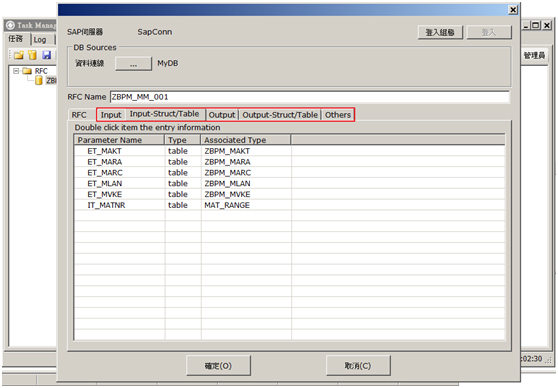The height and width of the screenshot is (388, 558).
Task: Switch to the RFC tab
Action: (79, 115)
